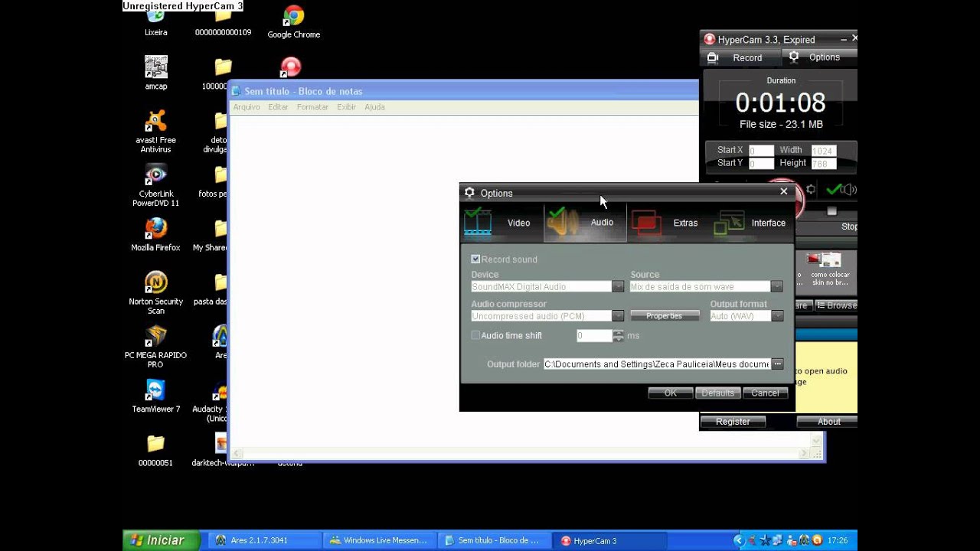Click the Bloco de notas horizontal scrollbar
980x551 pixels.
click(x=521, y=454)
